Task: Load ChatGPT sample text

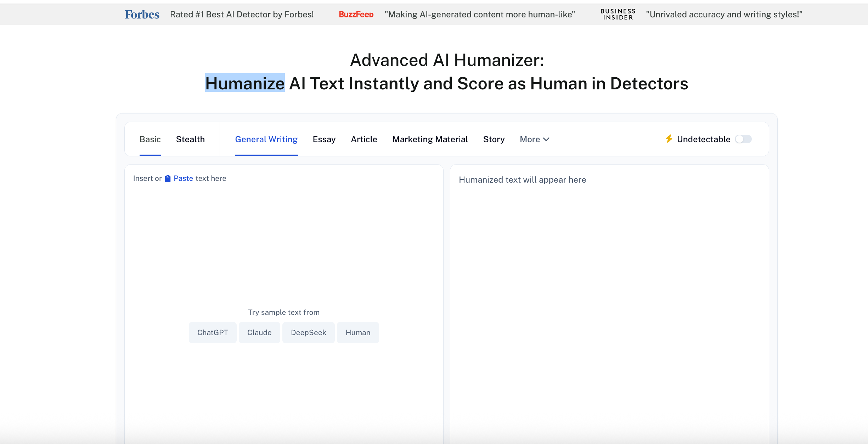Action: (213, 333)
